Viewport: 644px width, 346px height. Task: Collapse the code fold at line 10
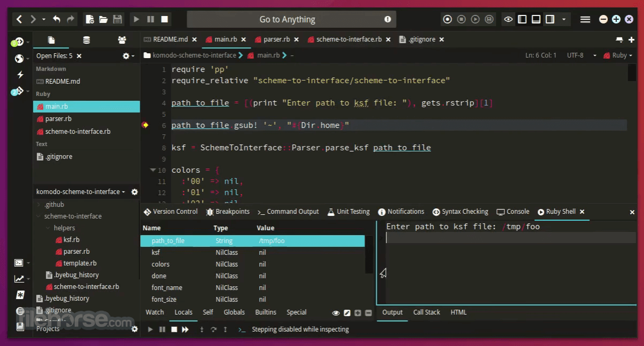coord(153,170)
